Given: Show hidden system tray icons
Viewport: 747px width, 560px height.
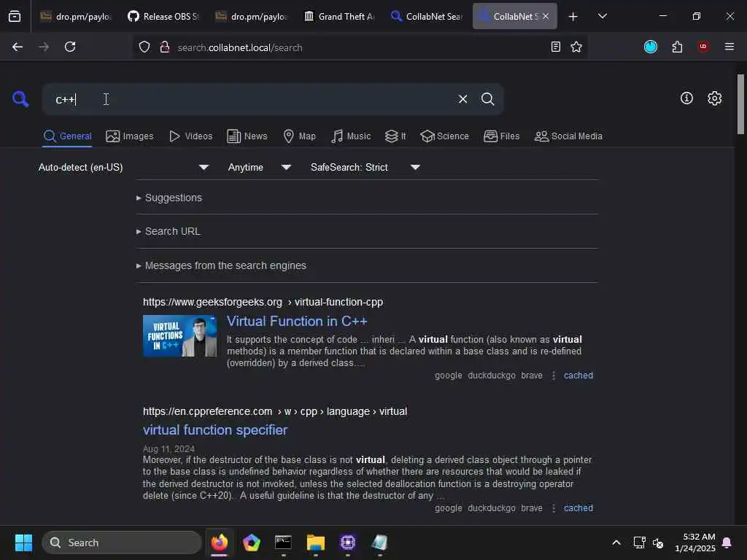Looking at the screenshot, I should pyautogui.click(x=616, y=542).
